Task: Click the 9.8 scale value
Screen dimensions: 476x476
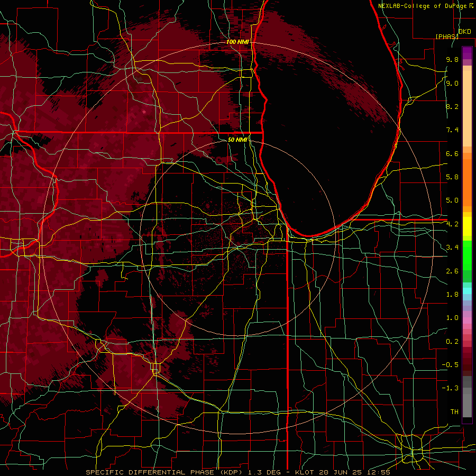Action: pyautogui.click(x=452, y=59)
